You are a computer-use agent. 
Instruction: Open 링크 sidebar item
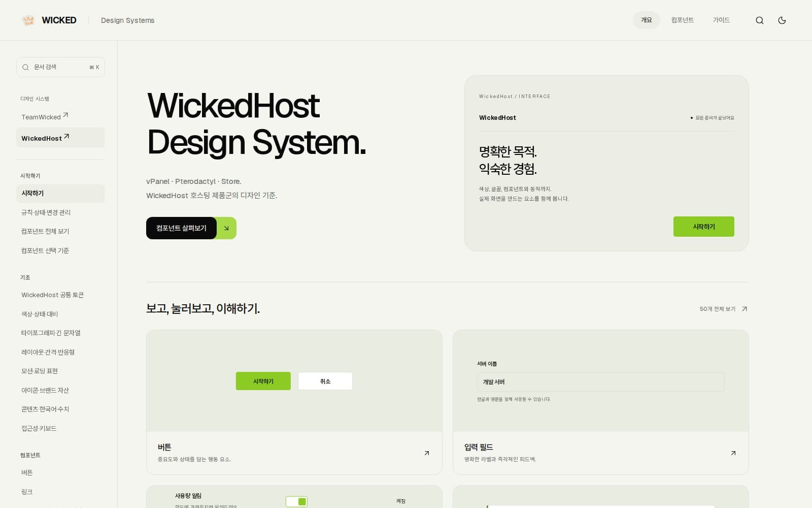click(60, 492)
